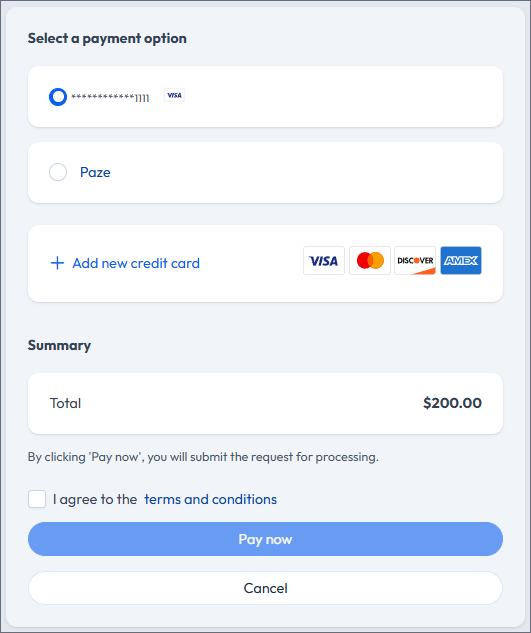Select the saved card ending in 1111
Image resolution: width=531 pixels, height=633 pixels.
tap(58, 97)
